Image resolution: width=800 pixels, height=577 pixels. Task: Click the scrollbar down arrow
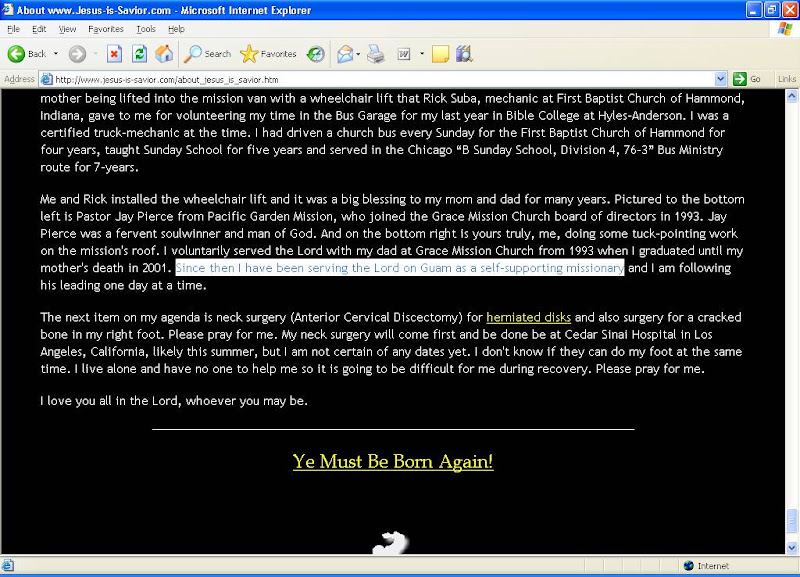[x=792, y=548]
